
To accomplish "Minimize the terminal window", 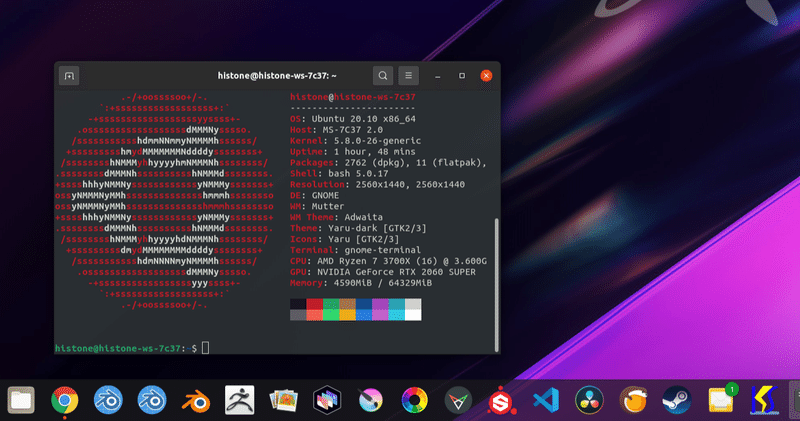I will point(437,76).
